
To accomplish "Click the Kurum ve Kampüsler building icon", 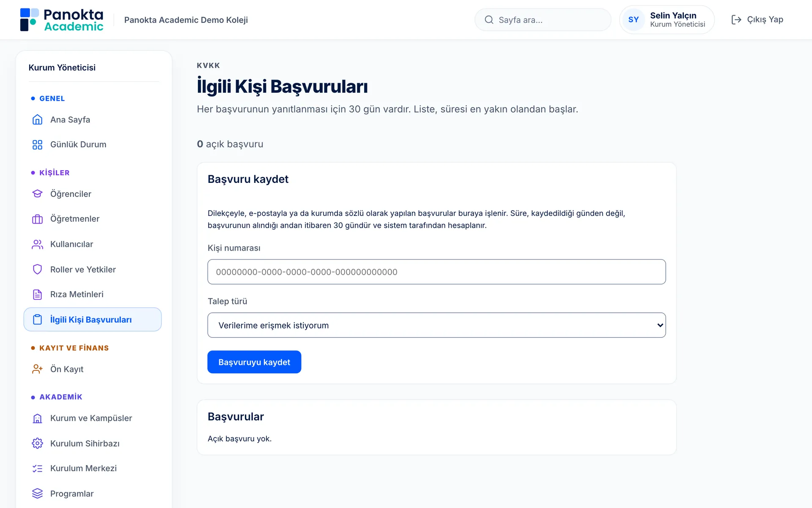I will [37, 418].
